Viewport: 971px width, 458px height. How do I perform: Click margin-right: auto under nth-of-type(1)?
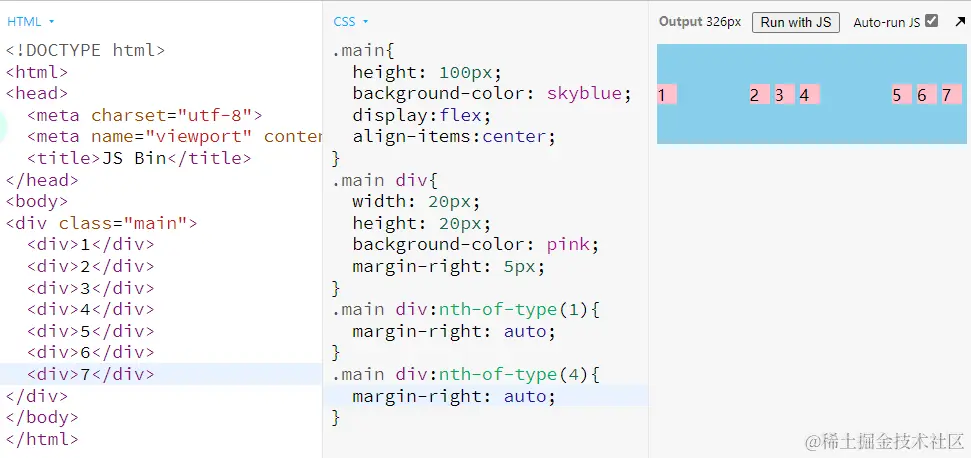pos(454,331)
